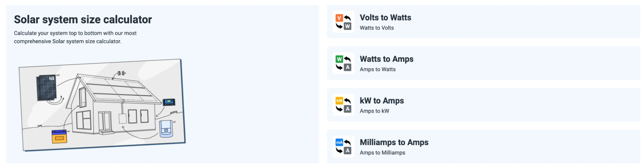Click the solar panels in the illustration
The image size is (644, 168).
[47, 87]
